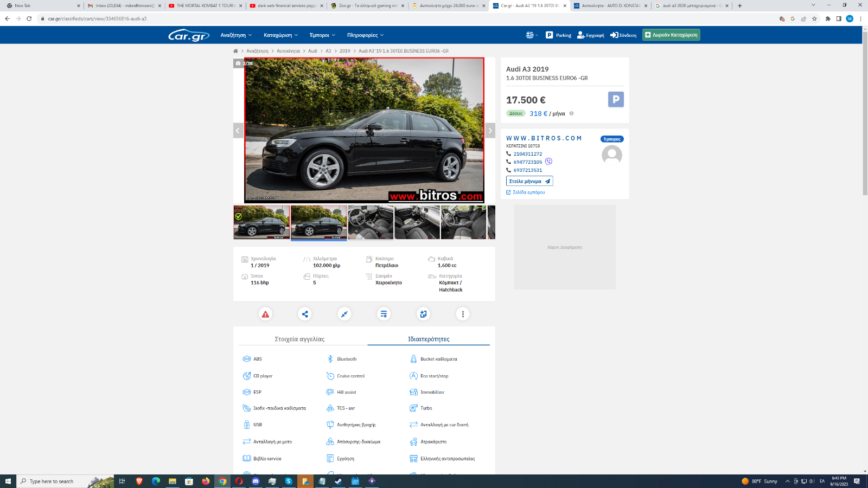Screen dimensions: 868x488
Task: Open the Αναζήτηση dropdown menu
Action: pos(236,35)
